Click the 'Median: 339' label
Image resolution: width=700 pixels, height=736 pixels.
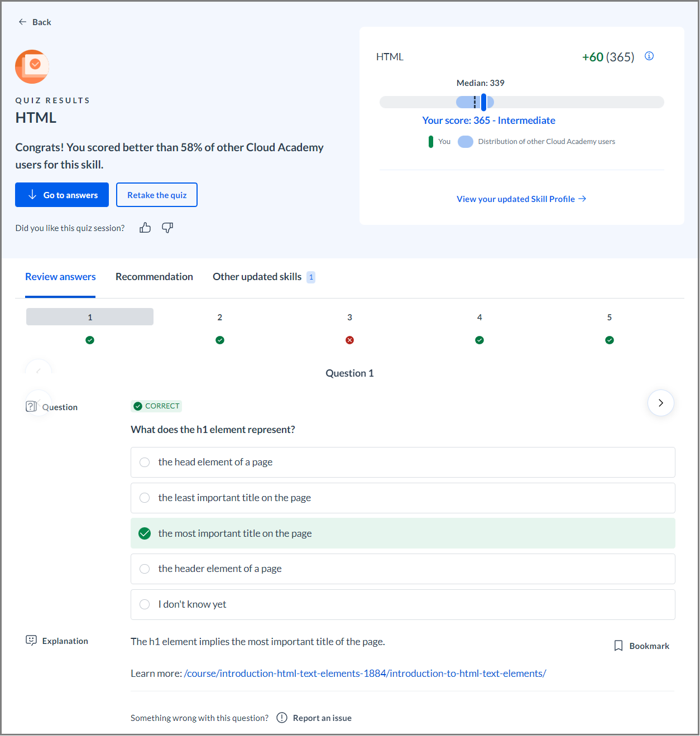tap(481, 83)
